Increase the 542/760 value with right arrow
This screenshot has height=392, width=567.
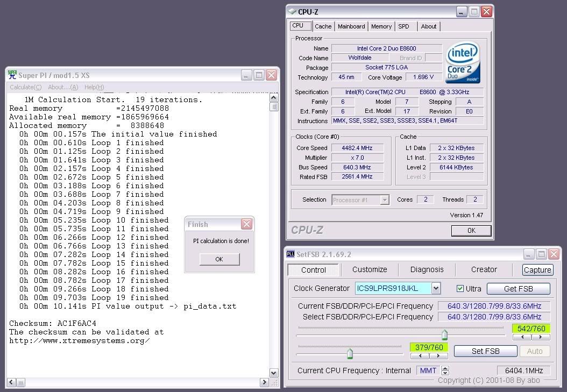tap(541, 337)
